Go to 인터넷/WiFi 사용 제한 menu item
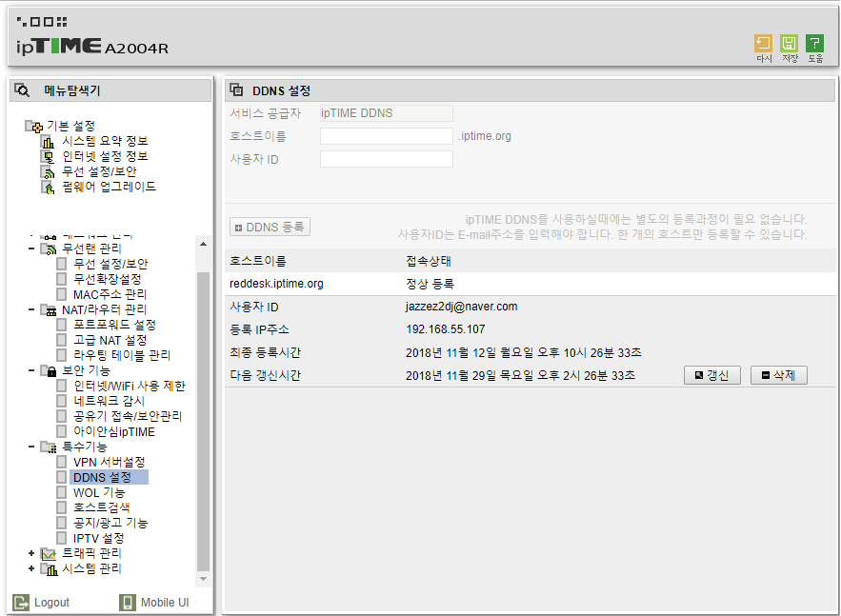841x616 pixels. (130, 386)
